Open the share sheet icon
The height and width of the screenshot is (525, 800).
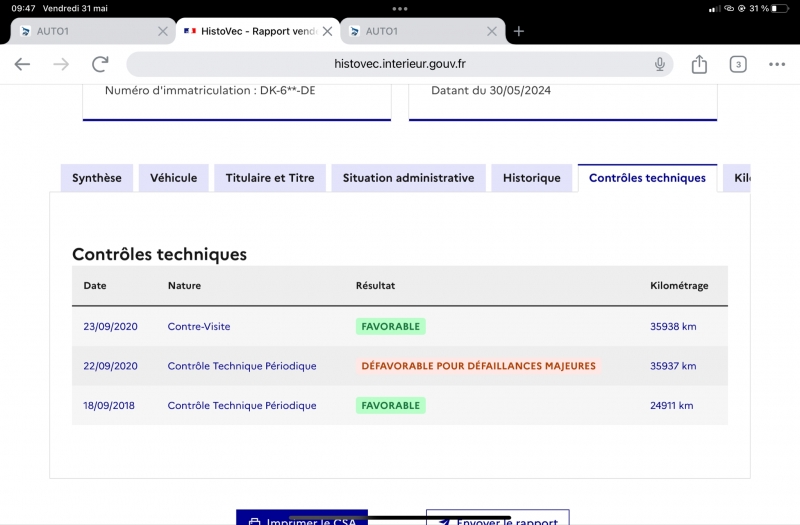699,64
